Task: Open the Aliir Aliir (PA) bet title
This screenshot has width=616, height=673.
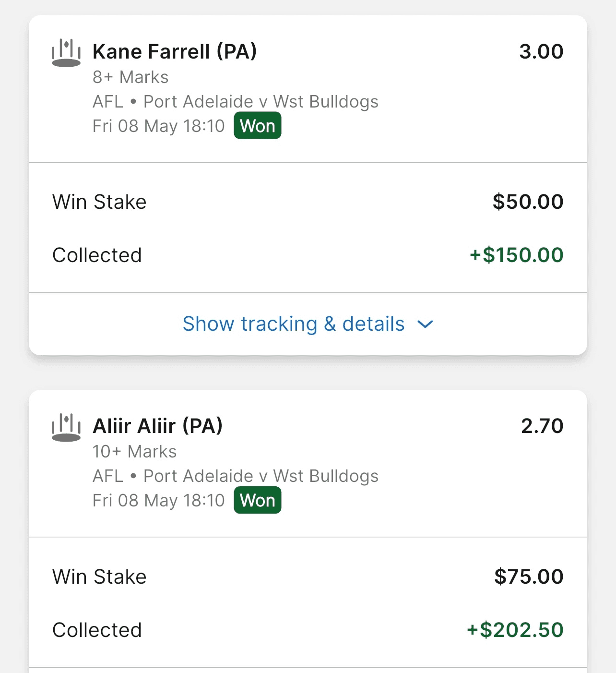Action: 157,426
